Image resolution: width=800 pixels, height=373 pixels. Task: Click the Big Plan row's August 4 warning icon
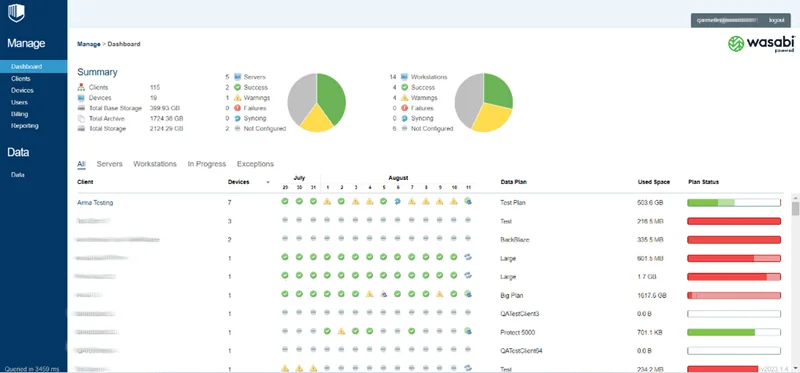tap(369, 294)
